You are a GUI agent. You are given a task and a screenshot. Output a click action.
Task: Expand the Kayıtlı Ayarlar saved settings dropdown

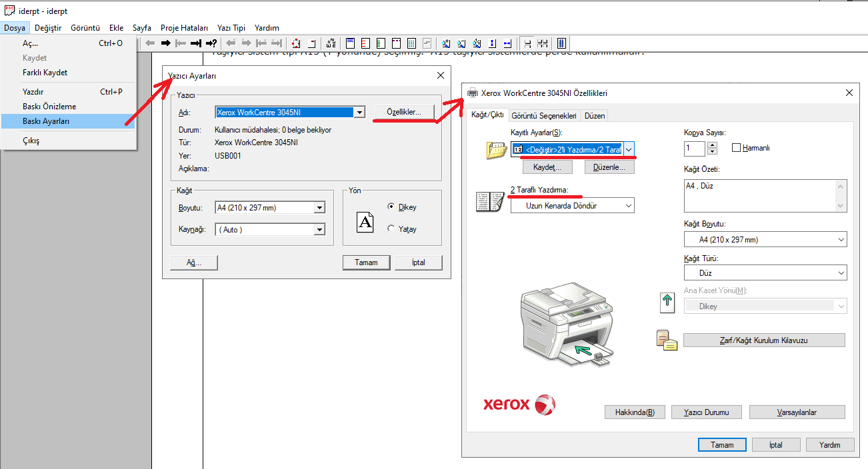click(x=629, y=149)
